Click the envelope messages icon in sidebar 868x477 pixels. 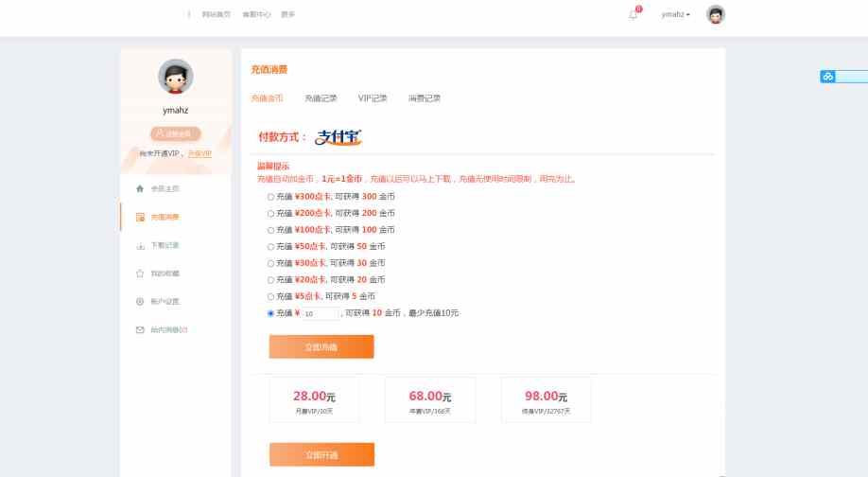(140, 330)
